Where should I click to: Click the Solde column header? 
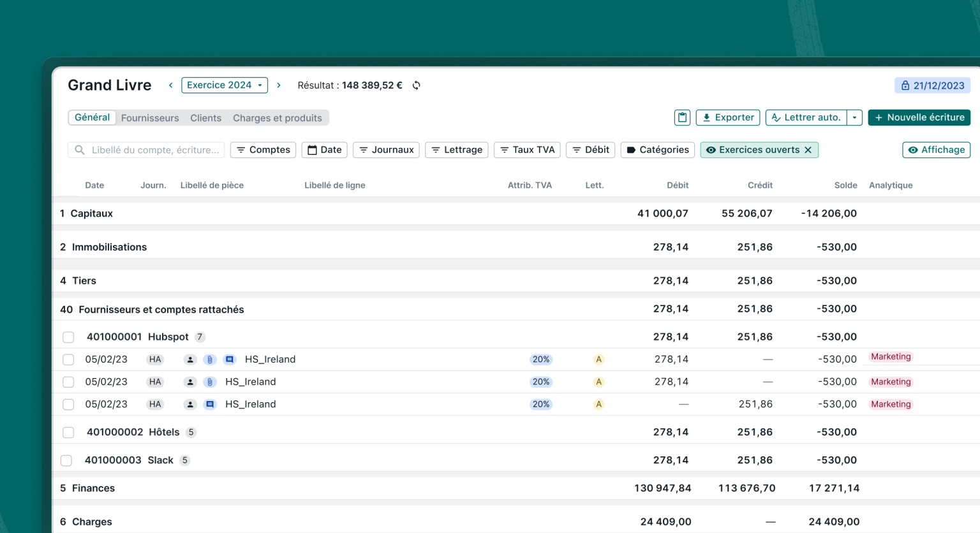pos(845,186)
